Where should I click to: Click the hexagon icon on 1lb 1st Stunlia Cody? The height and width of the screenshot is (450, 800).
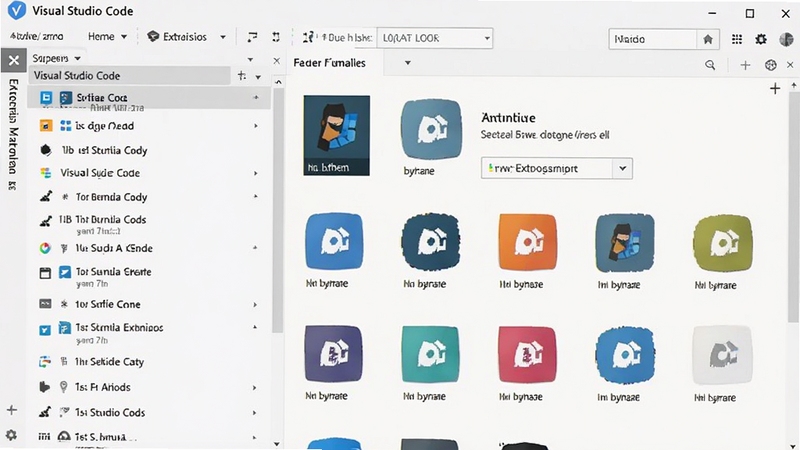45,150
